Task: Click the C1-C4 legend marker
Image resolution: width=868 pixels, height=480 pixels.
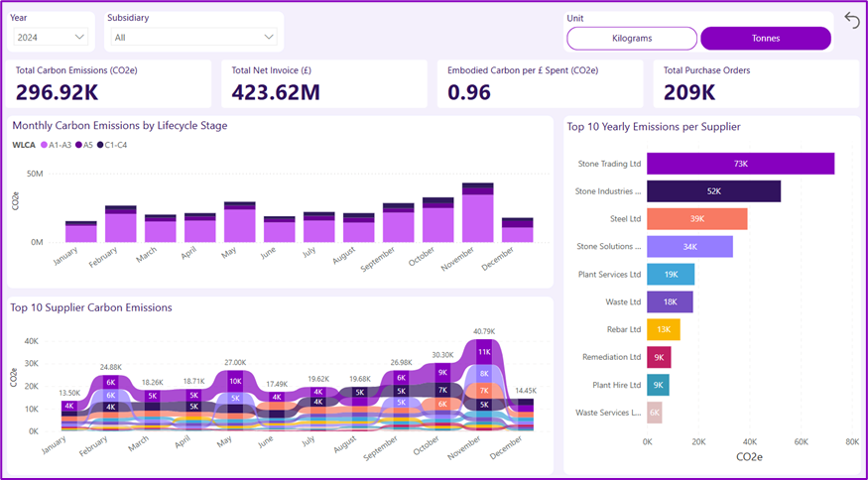Action: tap(102, 145)
